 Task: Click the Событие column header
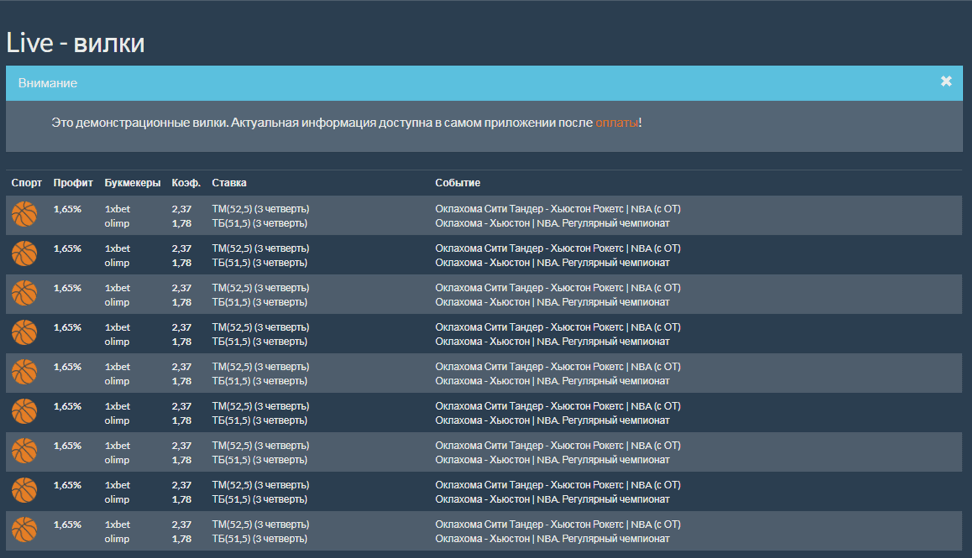click(x=457, y=183)
